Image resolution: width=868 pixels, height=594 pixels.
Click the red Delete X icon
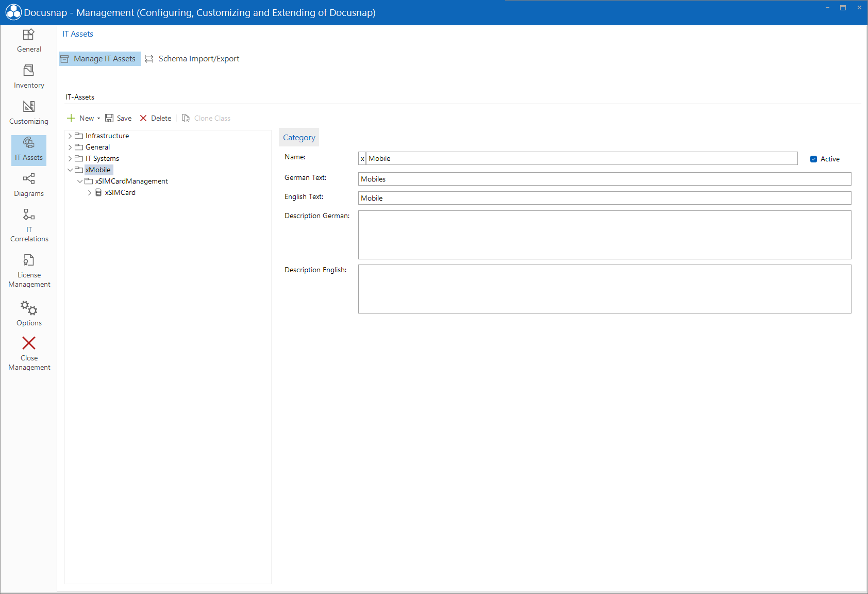point(143,118)
